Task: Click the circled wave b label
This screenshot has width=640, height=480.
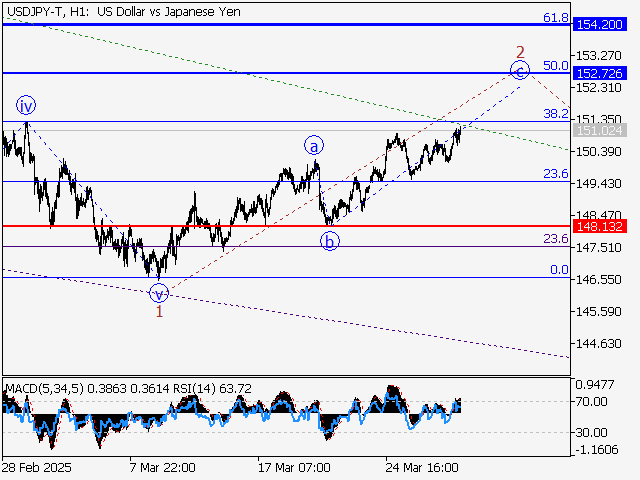Action: coord(330,241)
